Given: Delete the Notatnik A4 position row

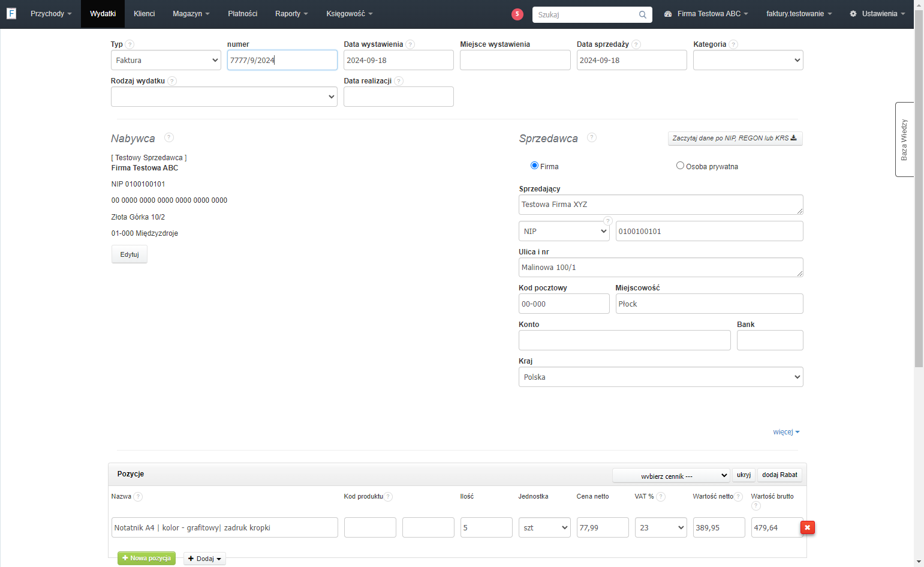Looking at the screenshot, I should [x=808, y=527].
